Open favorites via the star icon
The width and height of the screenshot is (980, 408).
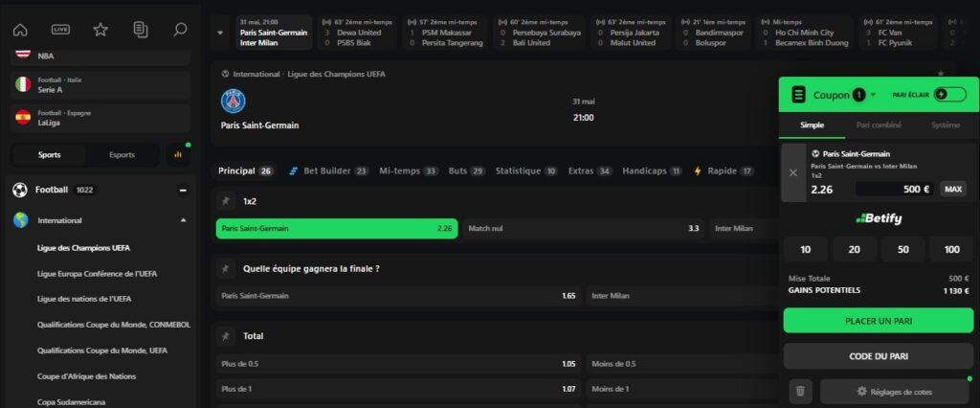[100, 29]
